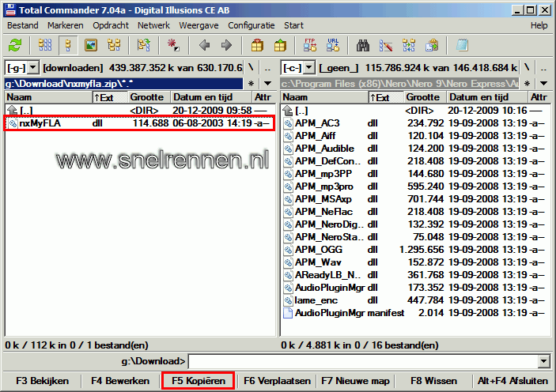Click F8 Wissen button
Screen dimensions: 556x392
click(433, 381)
